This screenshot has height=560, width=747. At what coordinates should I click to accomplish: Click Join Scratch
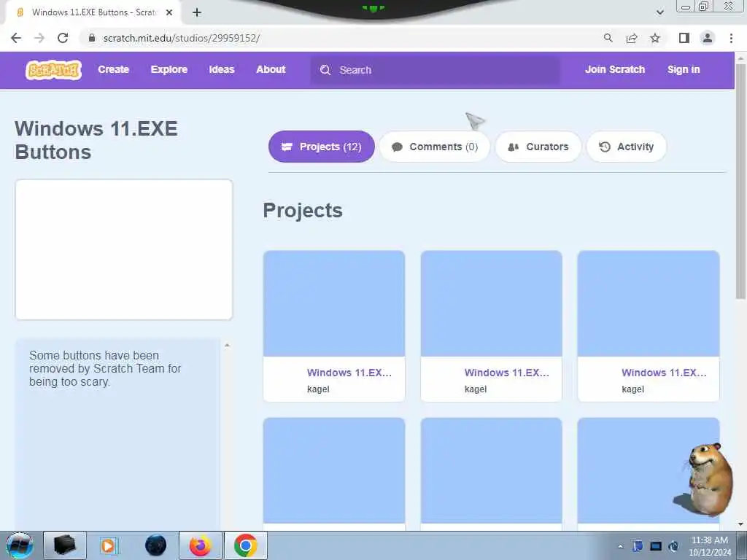615,69
